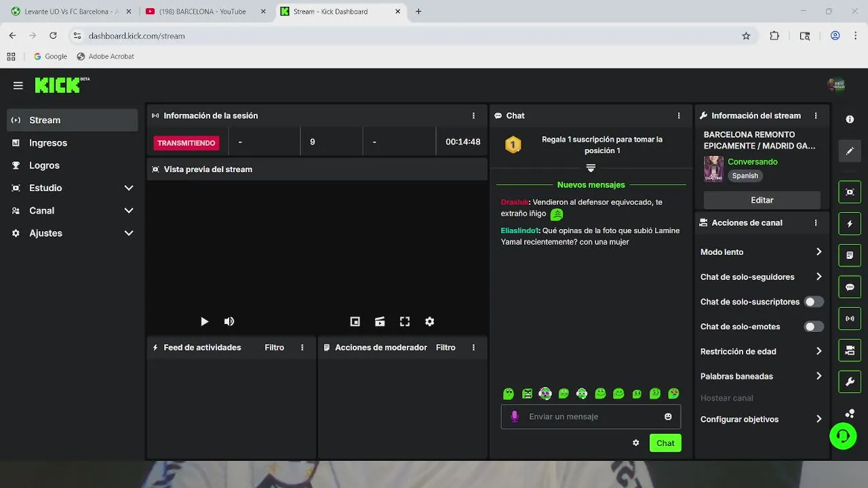This screenshot has height=488, width=868.
Task: Open Modo lento options
Action: tap(761, 252)
